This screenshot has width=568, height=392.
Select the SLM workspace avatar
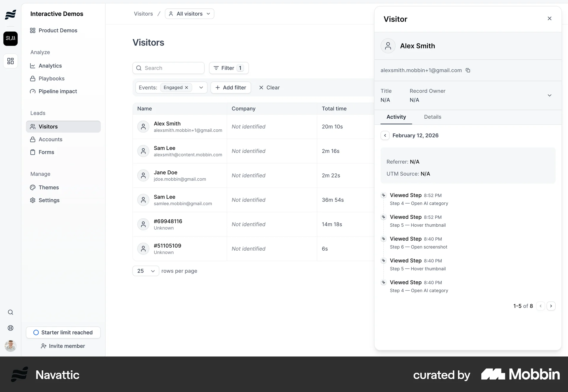point(10,38)
